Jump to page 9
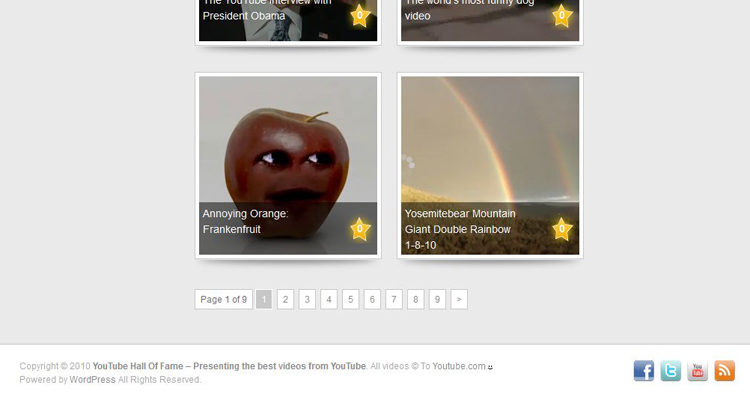Viewport: 750px width, 400px height. (x=437, y=300)
